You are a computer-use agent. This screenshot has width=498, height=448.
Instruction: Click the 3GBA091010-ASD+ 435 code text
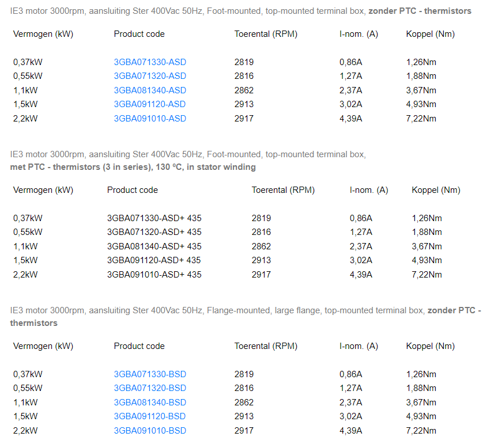154,275
